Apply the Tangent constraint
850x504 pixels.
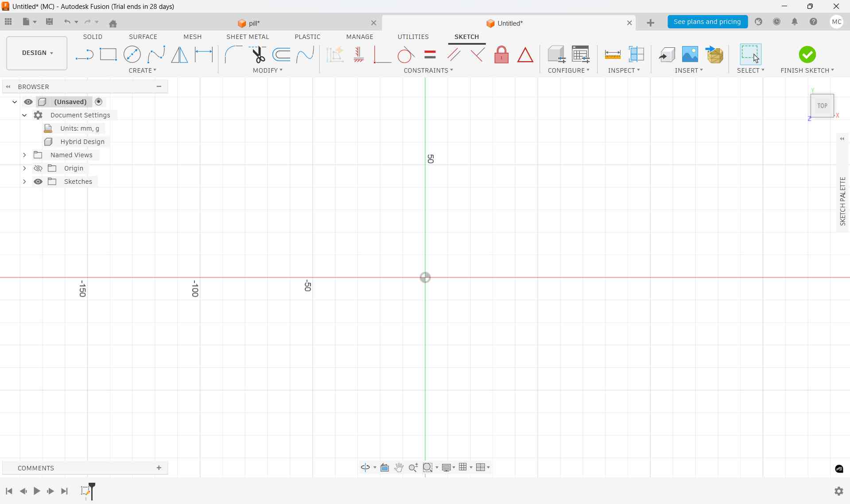click(406, 54)
